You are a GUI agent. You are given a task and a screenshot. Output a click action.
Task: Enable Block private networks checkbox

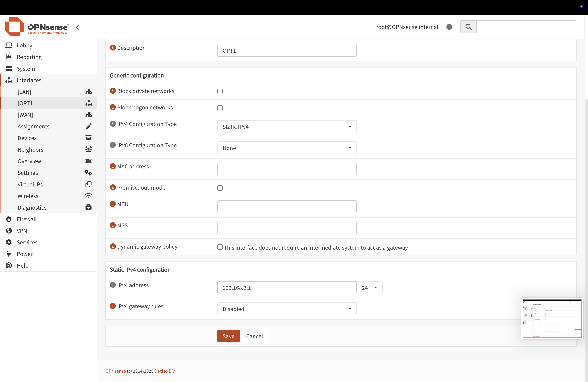tap(220, 91)
